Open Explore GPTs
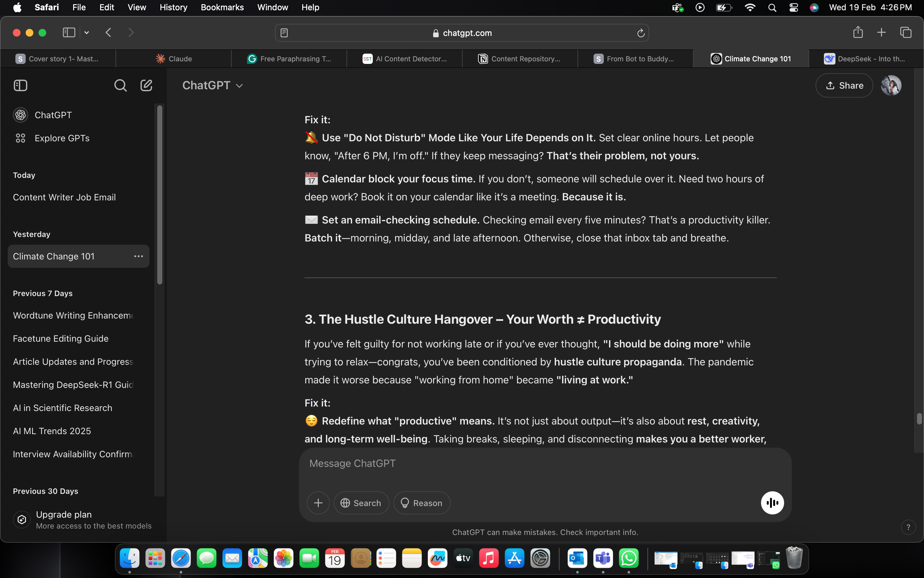Screen dimensions: 924x578 click(78, 138)
